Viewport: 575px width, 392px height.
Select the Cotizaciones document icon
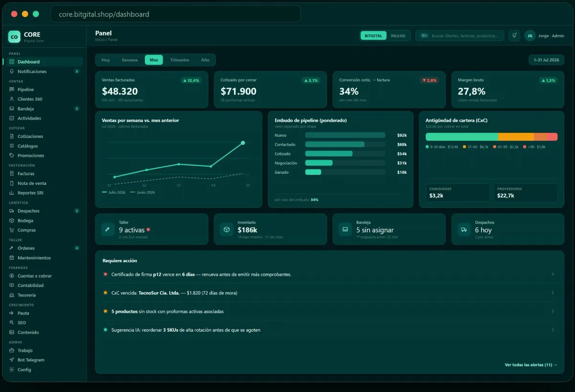(x=12, y=137)
